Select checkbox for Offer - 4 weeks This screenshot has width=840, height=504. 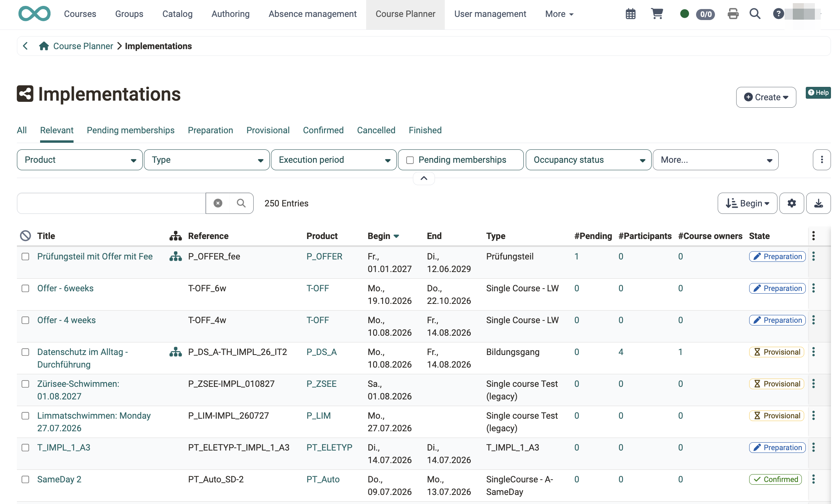pyautogui.click(x=26, y=320)
